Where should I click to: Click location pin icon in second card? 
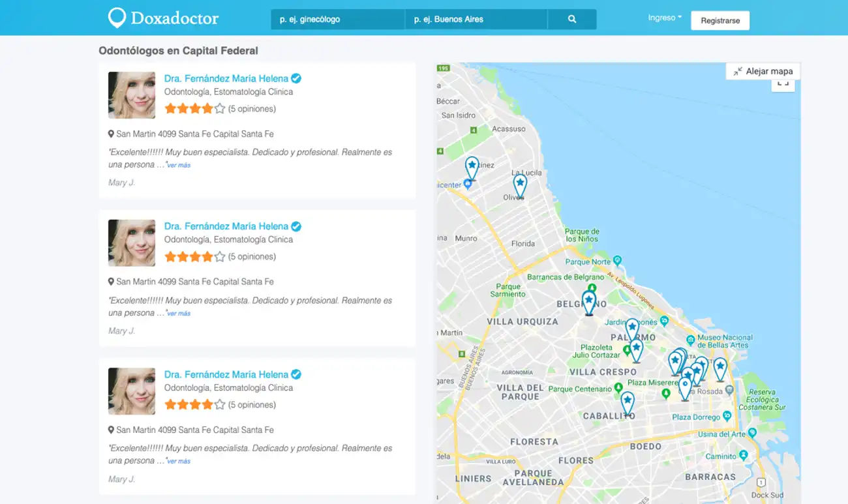[x=111, y=282]
